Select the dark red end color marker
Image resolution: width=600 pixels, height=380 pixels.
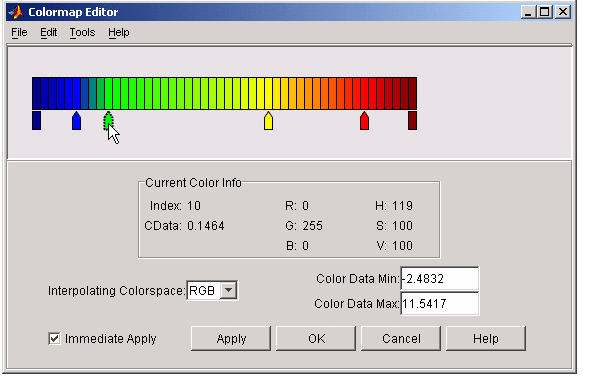tap(412, 121)
